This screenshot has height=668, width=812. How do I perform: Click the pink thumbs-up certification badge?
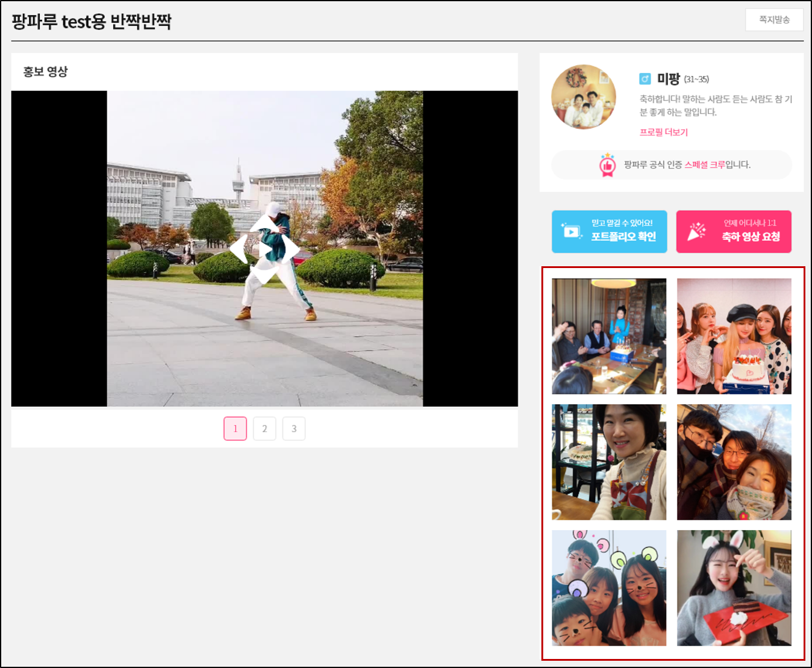(607, 165)
